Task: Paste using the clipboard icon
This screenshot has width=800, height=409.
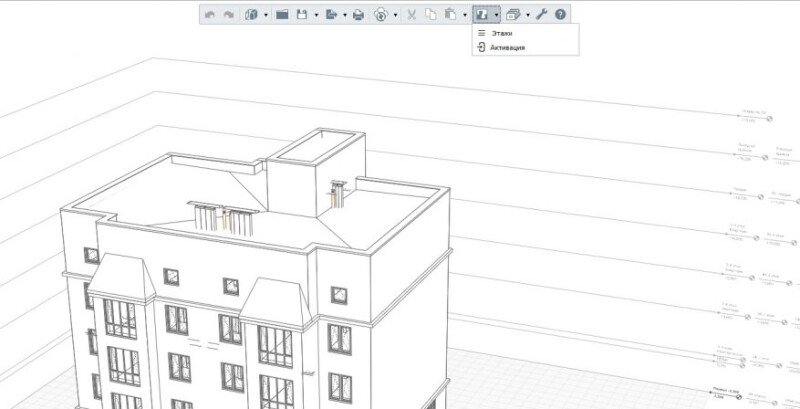Action: [x=450, y=15]
